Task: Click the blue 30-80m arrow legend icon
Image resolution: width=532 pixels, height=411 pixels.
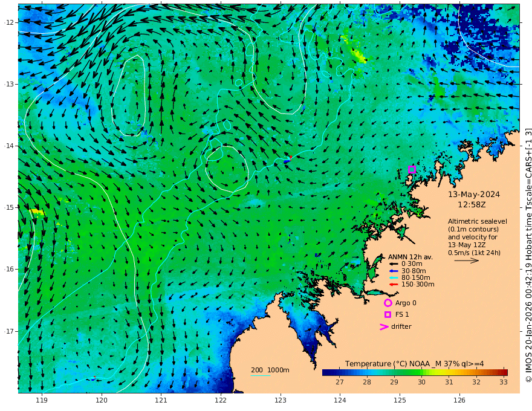Action: coord(394,271)
